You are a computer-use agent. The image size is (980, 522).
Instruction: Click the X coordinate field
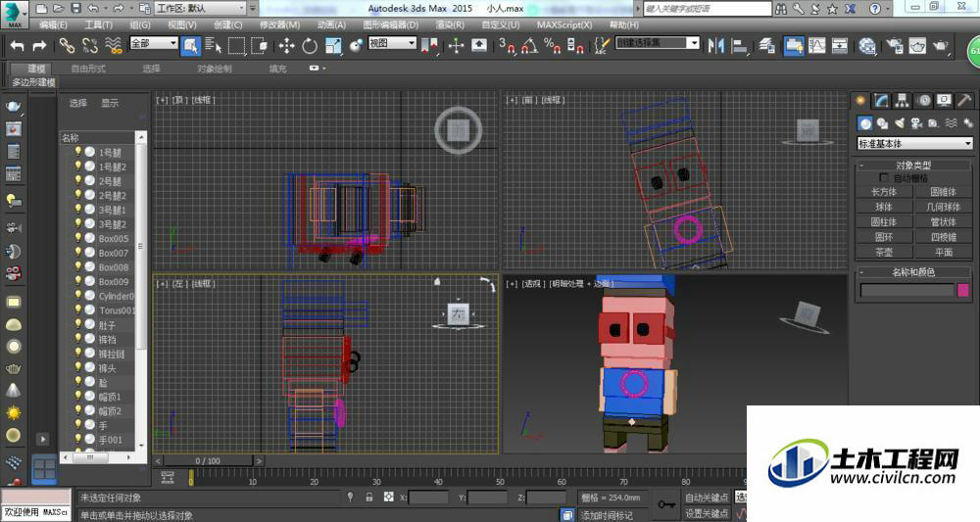pyautogui.click(x=428, y=498)
